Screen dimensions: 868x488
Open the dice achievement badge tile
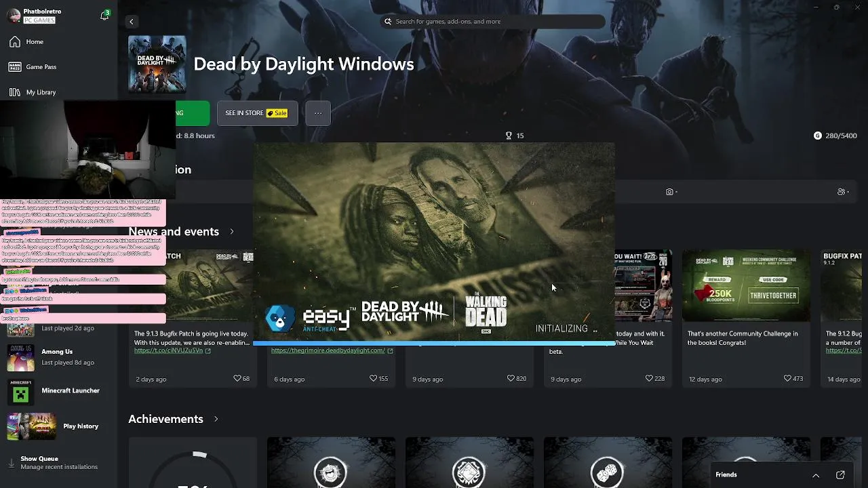(608, 463)
